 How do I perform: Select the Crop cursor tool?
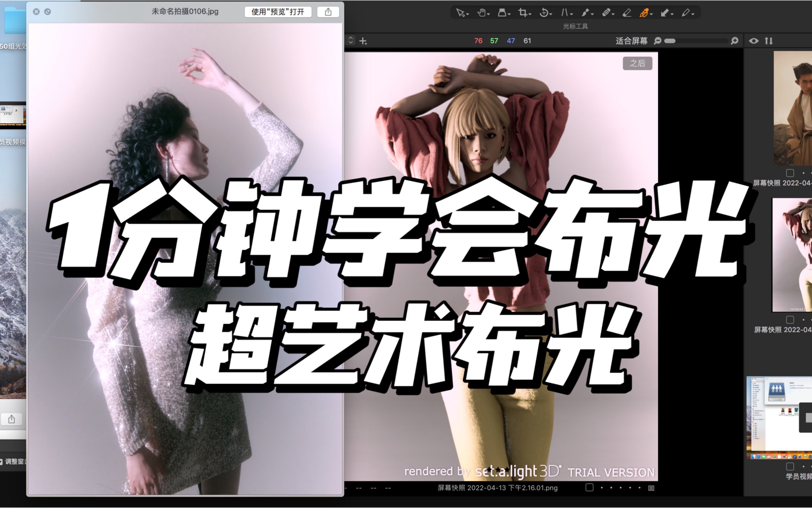pyautogui.click(x=523, y=13)
